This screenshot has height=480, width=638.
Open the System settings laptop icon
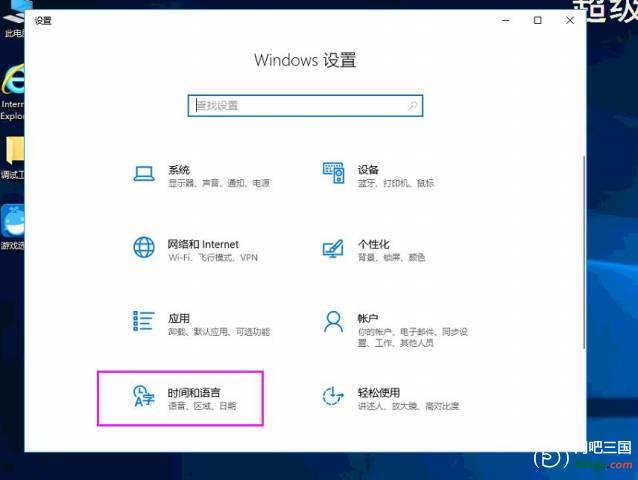coord(144,174)
